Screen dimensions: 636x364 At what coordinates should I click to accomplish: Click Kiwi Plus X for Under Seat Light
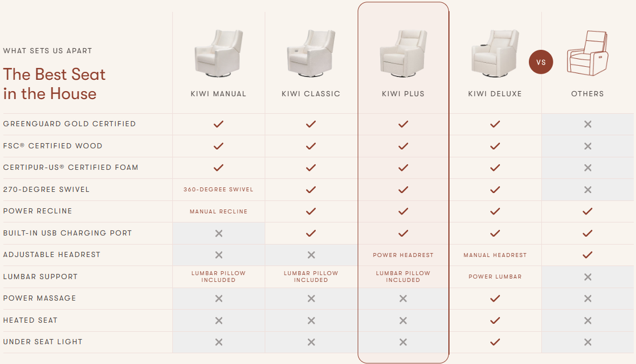(x=403, y=342)
